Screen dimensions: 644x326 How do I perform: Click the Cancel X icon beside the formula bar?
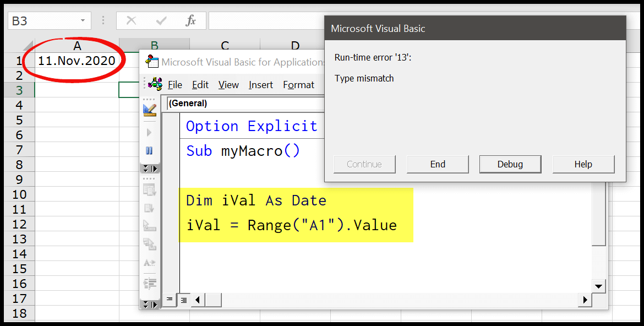click(130, 20)
